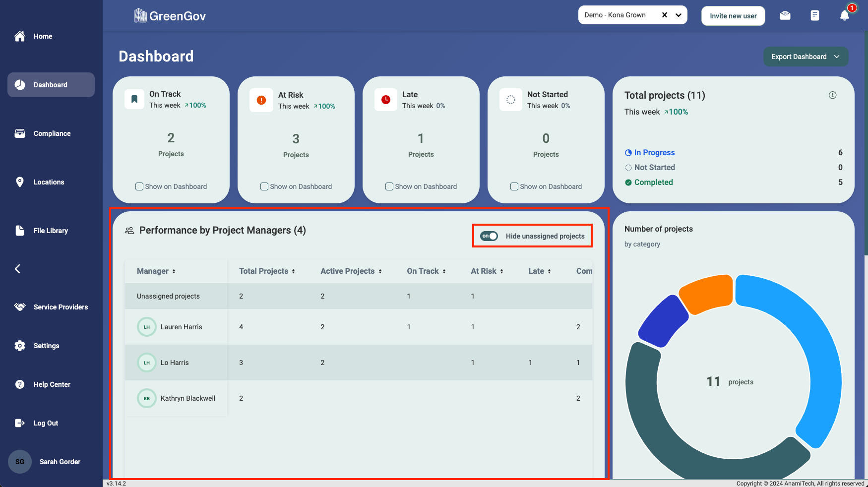The width and height of the screenshot is (868, 487).
Task: Click the orange donut chart segment
Action: click(706, 294)
